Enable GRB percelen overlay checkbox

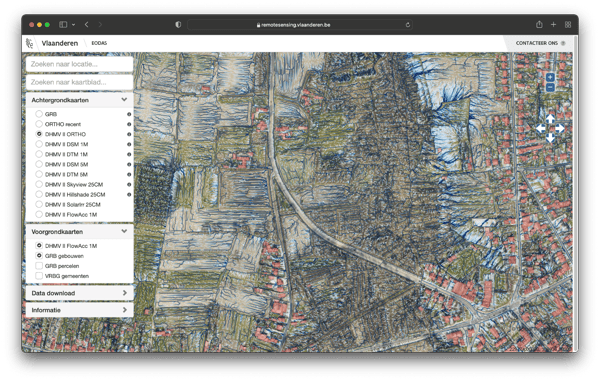[39, 266]
